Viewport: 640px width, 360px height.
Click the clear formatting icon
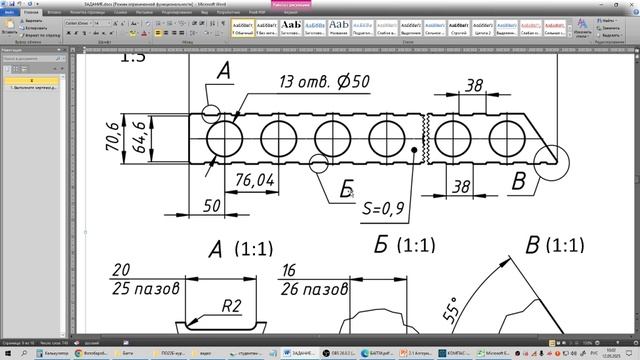coord(148,23)
